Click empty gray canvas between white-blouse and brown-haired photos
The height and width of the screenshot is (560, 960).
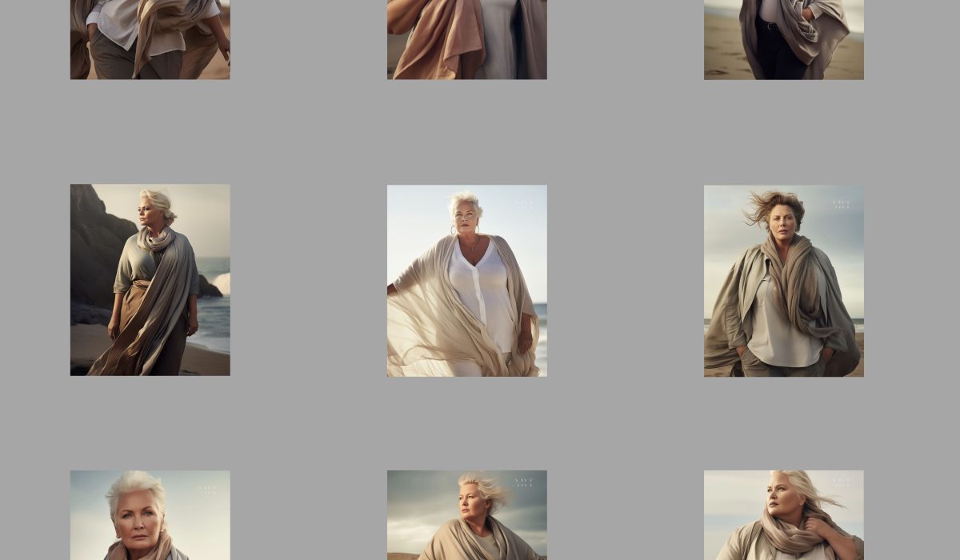(625, 280)
